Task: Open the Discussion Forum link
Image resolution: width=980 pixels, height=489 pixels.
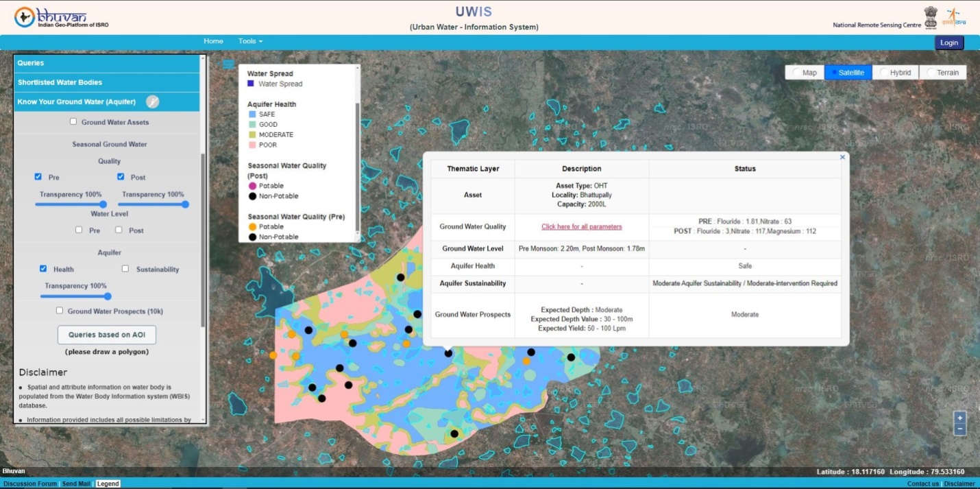Action: click(x=30, y=484)
